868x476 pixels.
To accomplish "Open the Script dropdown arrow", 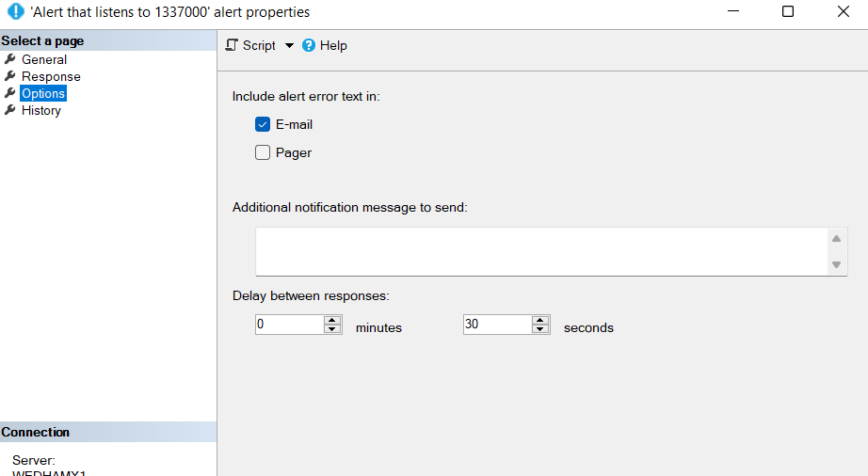I will (289, 46).
